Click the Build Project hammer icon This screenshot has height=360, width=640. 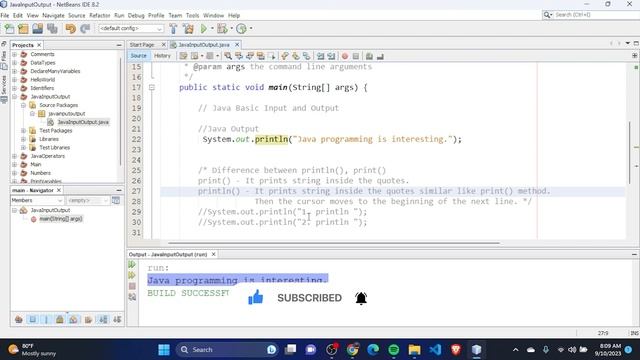click(x=173, y=29)
